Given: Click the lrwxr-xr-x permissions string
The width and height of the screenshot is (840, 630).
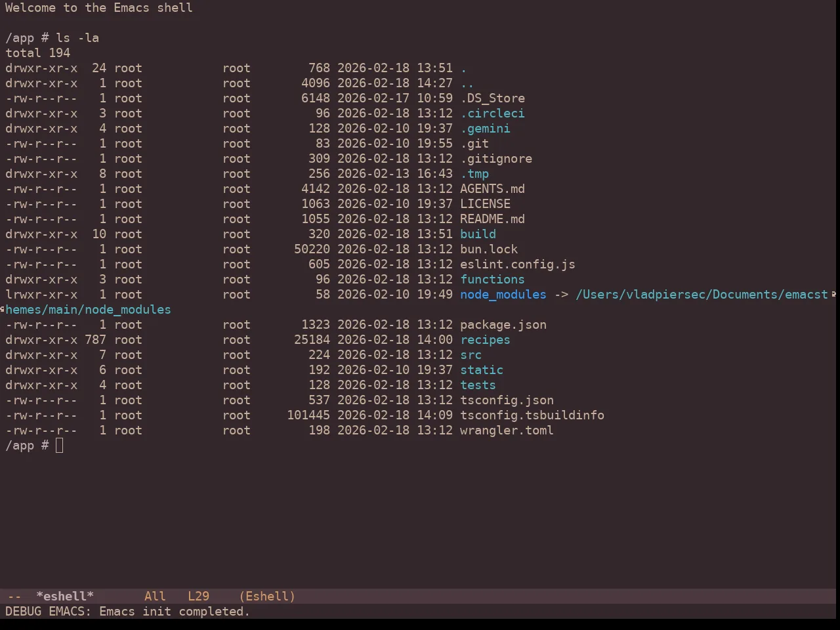Looking at the screenshot, I should click(41, 295).
